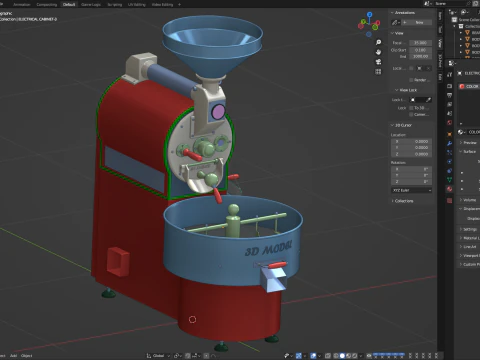Enable Lock Camera to View checkbox
The height and width of the screenshot is (360, 480).
point(411,114)
